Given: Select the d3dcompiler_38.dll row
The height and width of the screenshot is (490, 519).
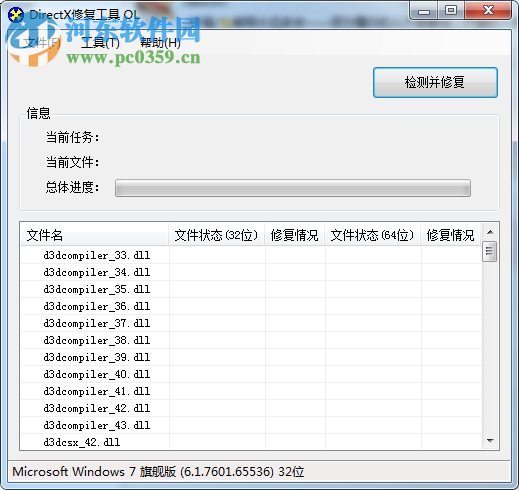Looking at the screenshot, I should point(251,340).
